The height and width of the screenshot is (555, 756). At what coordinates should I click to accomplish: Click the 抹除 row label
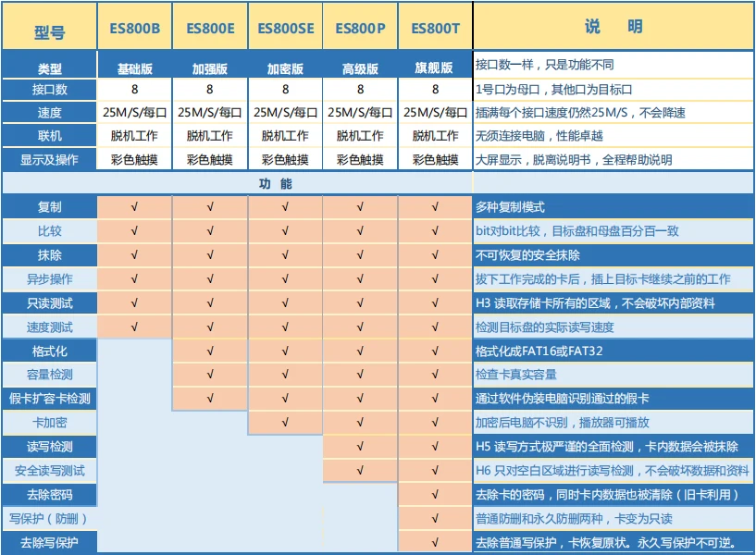tap(50, 255)
